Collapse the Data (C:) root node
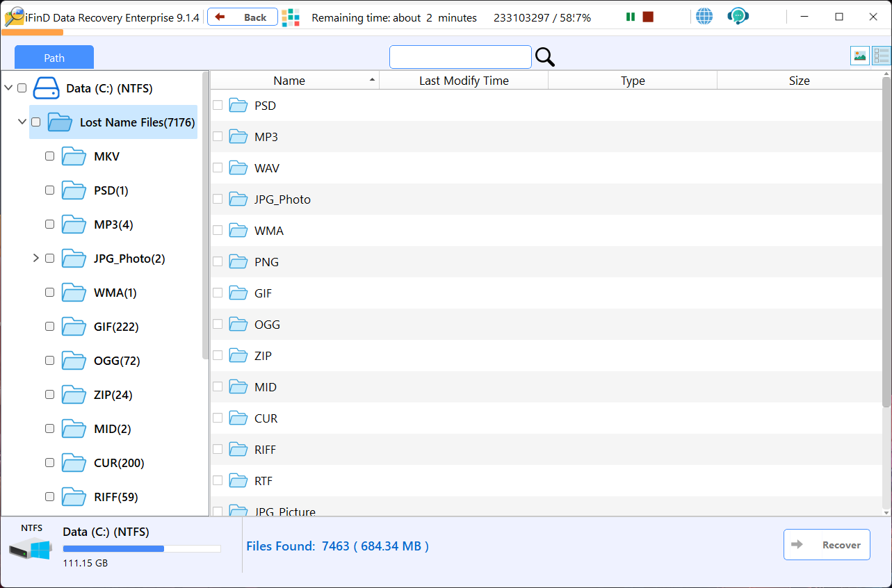This screenshot has width=892, height=588. click(8, 88)
